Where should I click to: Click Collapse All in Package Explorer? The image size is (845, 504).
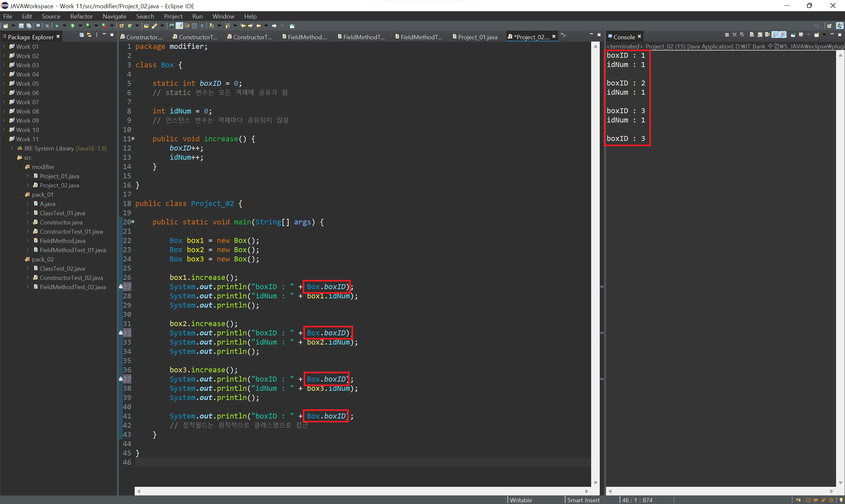(x=82, y=35)
